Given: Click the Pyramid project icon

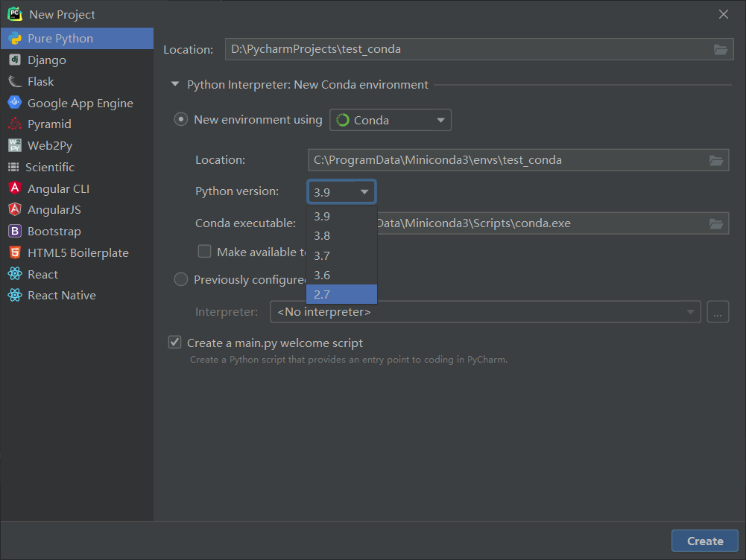Looking at the screenshot, I should click(x=16, y=124).
